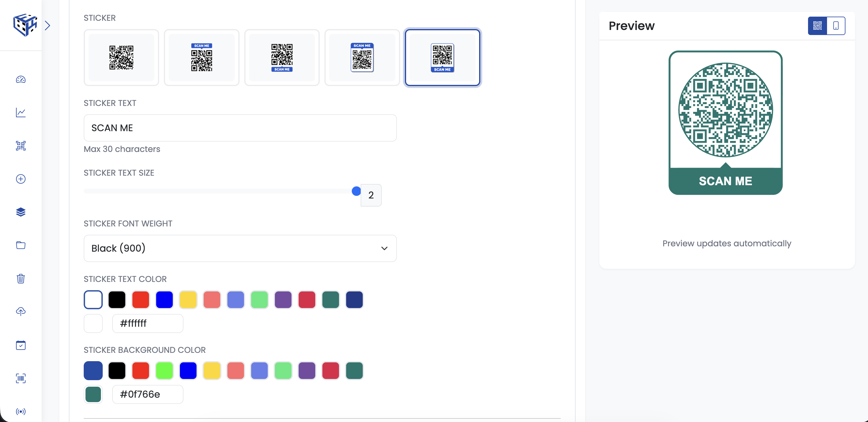This screenshot has width=868, height=422.
Task: Click the cloud upload icon in sidebar
Action: (21, 312)
